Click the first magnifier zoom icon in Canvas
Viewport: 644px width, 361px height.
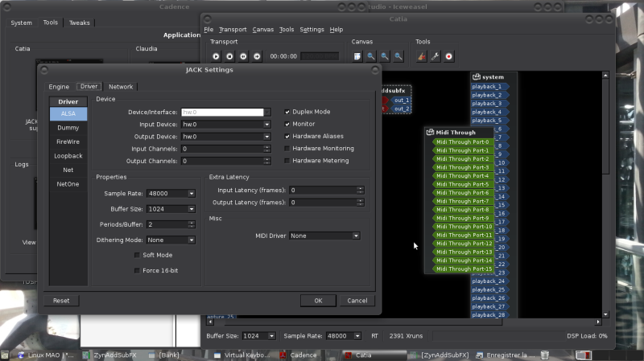[370, 56]
